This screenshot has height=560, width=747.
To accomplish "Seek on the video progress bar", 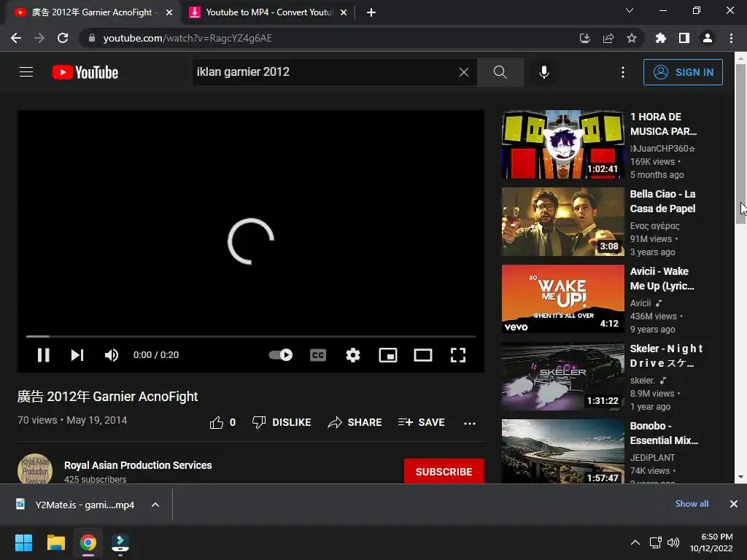I will [x=251, y=336].
